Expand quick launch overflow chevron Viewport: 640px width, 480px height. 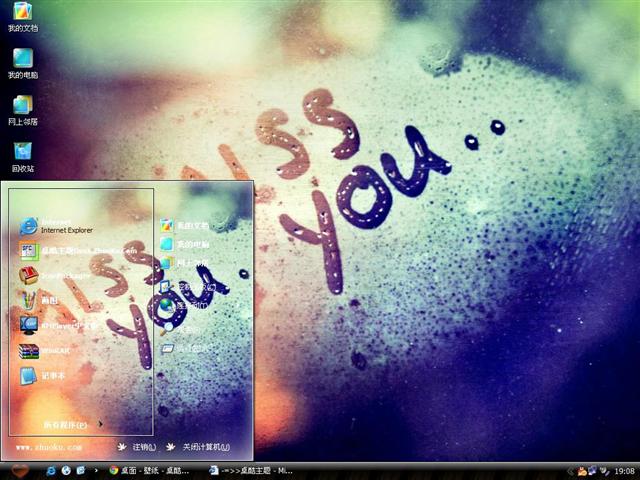point(96,471)
